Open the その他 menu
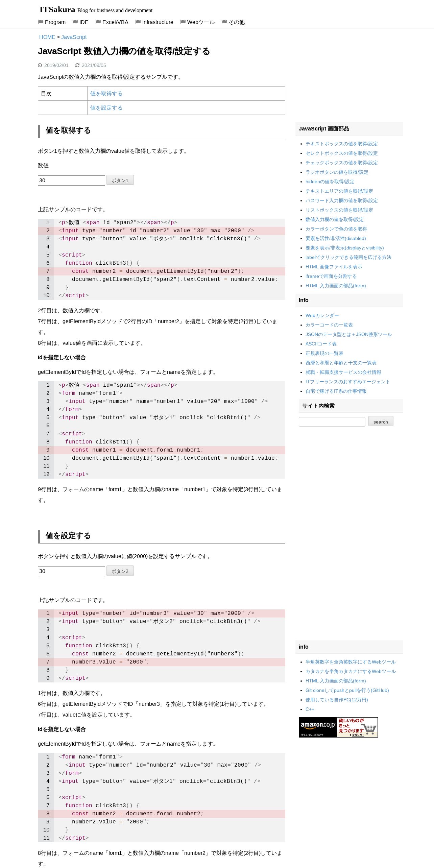The height and width of the screenshot is (868, 434). tap(237, 22)
